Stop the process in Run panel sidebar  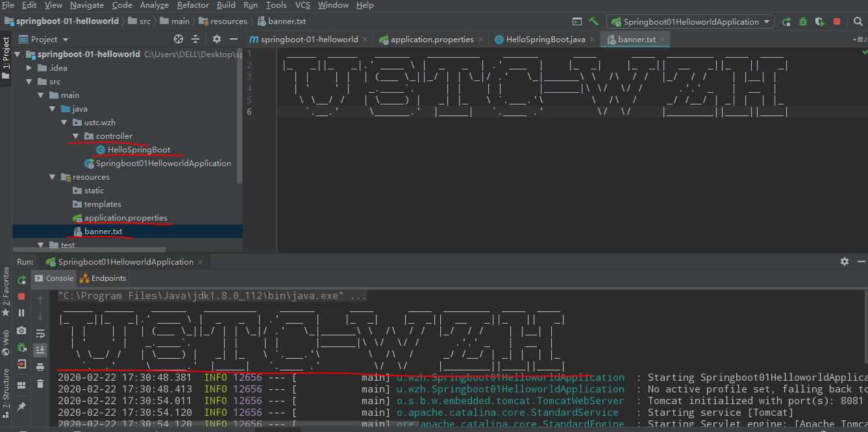point(21,296)
